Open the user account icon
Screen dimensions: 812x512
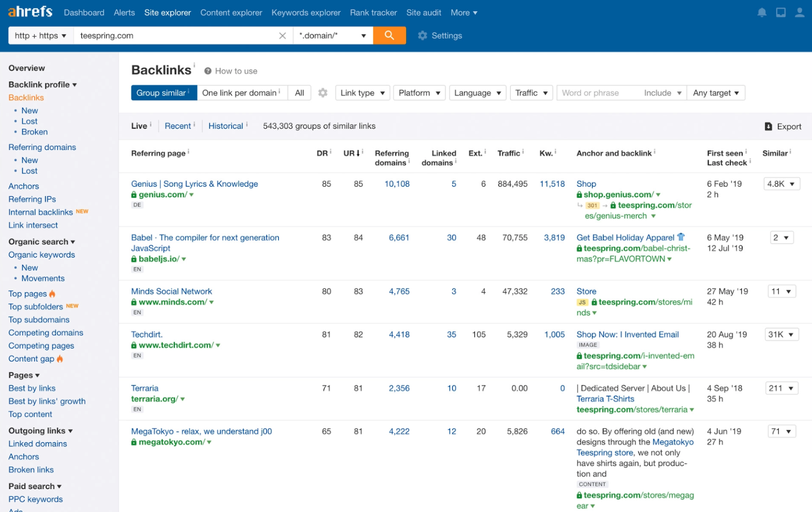(x=799, y=13)
